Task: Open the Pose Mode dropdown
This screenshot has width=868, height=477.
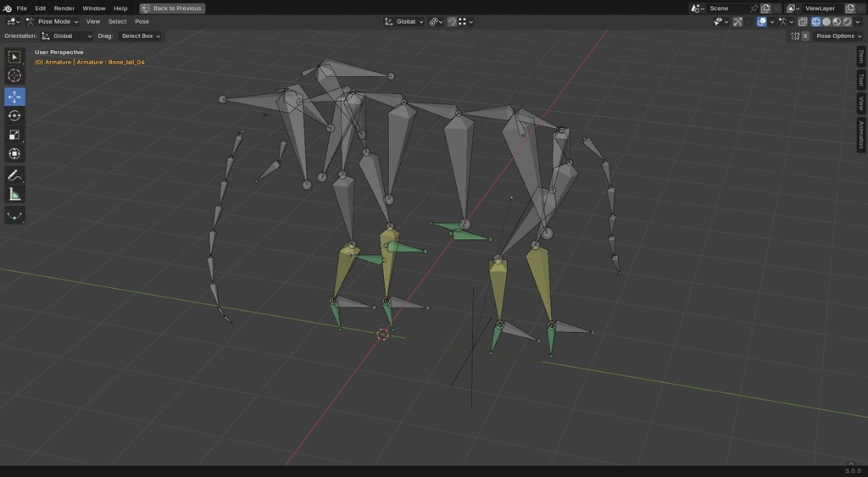Action: tap(53, 21)
